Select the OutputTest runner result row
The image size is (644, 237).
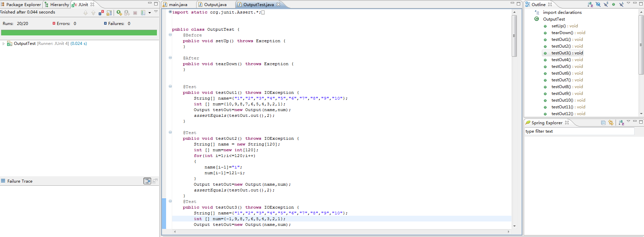[47, 44]
